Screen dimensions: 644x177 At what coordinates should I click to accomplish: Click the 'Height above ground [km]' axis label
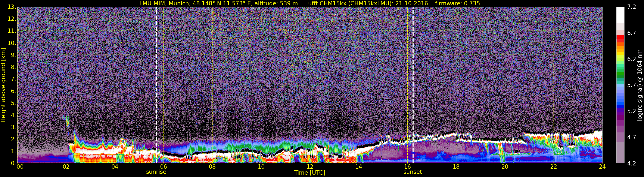click(x=3, y=85)
